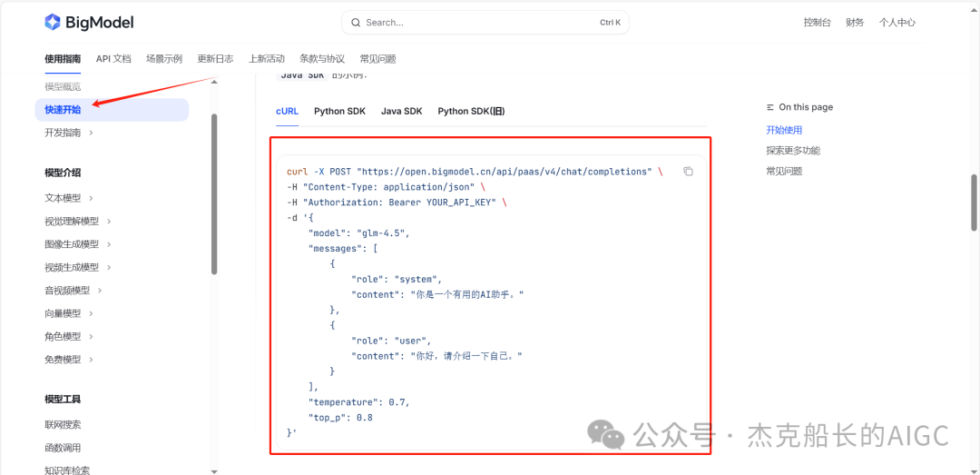Open 联网搜索 in the sidebar
980x475 pixels.
point(63,425)
